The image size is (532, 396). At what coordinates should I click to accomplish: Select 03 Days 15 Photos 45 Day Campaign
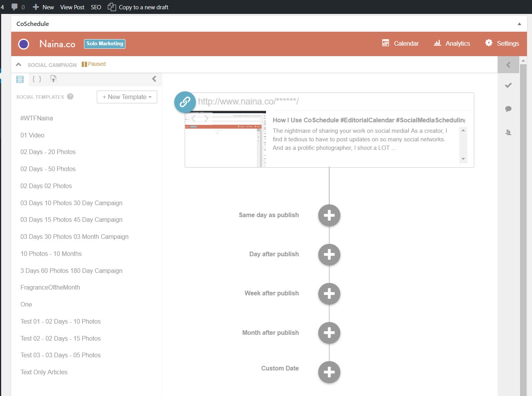[x=71, y=219]
